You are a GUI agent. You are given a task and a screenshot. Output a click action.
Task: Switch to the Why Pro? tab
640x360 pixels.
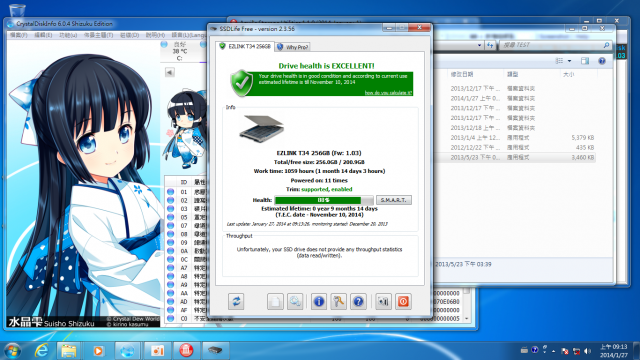click(x=293, y=47)
